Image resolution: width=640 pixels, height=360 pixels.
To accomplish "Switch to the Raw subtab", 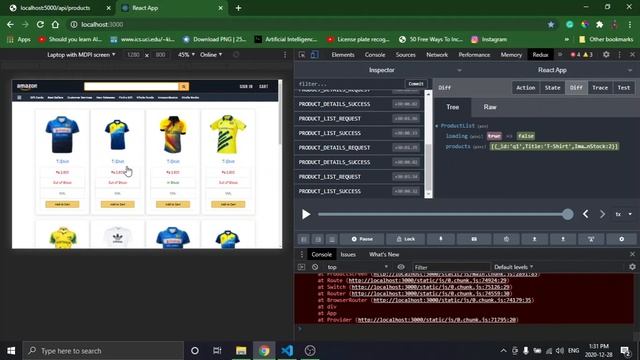I will tap(490, 107).
